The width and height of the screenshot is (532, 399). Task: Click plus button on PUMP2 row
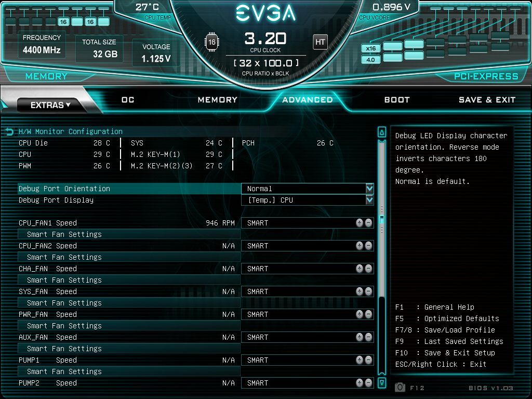(x=360, y=383)
